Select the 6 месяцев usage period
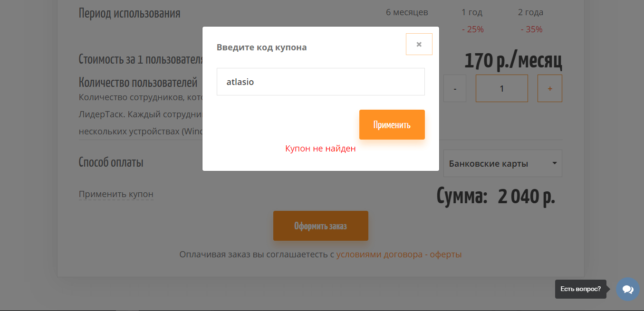The height and width of the screenshot is (311, 644). coord(407,12)
